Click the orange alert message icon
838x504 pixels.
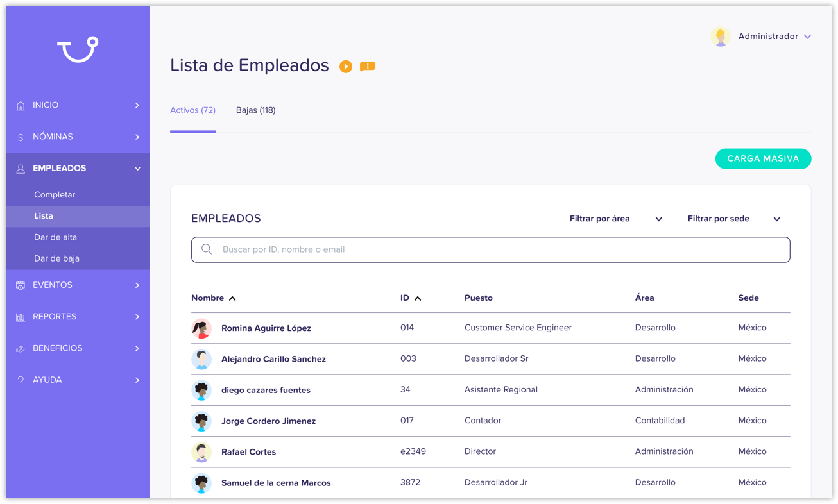pyautogui.click(x=368, y=66)
